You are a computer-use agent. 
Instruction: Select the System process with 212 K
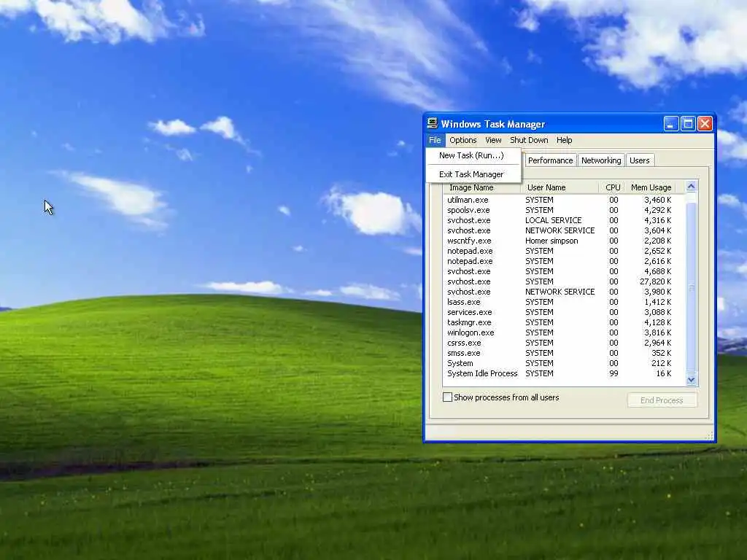point(560,363)
